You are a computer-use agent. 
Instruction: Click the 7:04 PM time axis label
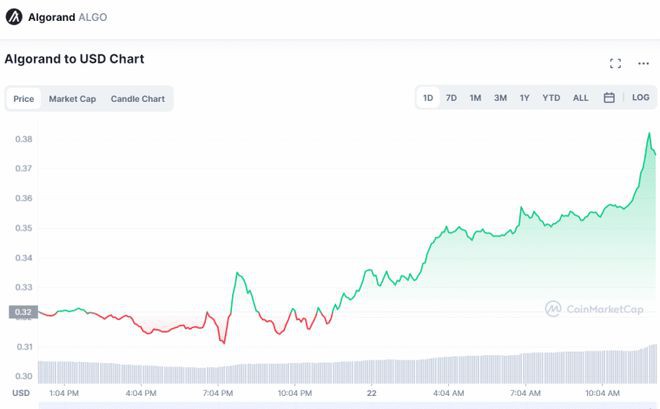[217, 393]
